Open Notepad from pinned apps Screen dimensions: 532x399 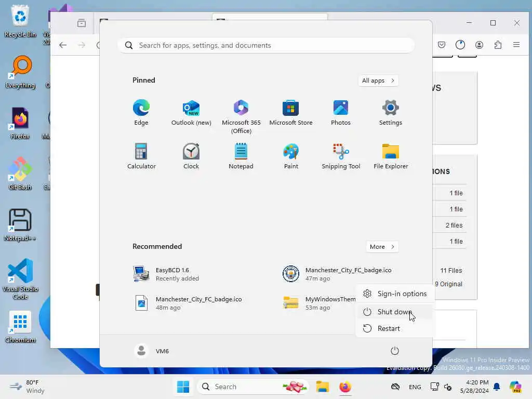[x=241, y=156]
